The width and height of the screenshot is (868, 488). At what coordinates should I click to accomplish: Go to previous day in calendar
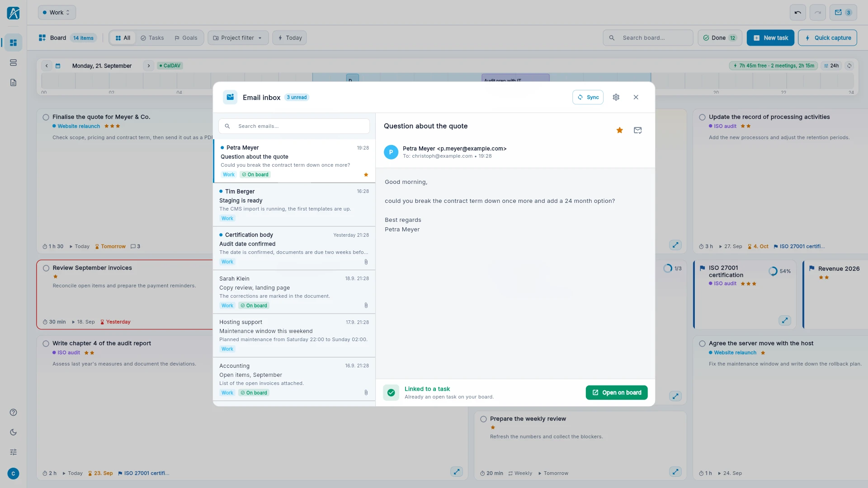(47, 66)
